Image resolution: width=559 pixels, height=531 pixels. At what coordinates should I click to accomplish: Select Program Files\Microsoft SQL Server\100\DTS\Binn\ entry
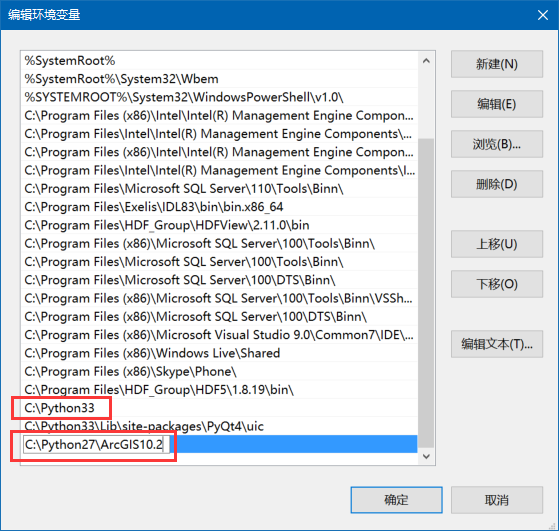tap(219, 280)
